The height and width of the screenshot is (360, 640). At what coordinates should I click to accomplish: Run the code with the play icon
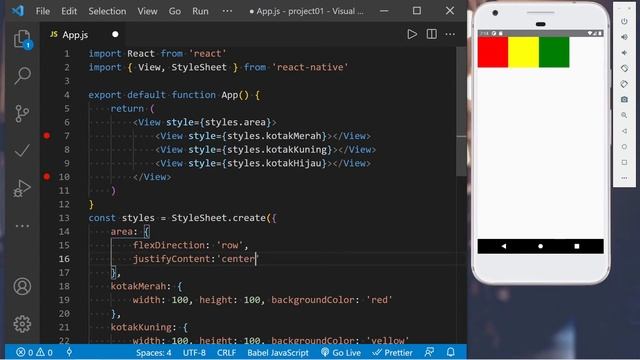point(412,34)
